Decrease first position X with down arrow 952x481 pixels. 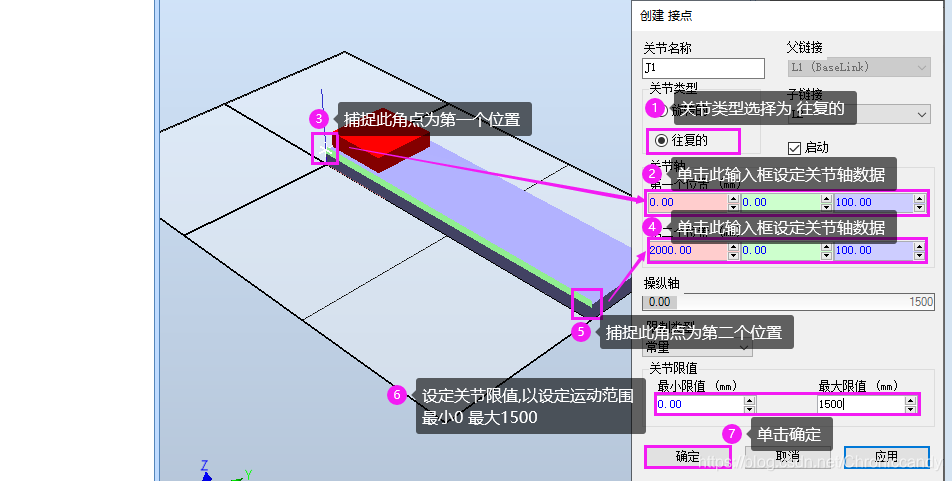click(733, 207)
